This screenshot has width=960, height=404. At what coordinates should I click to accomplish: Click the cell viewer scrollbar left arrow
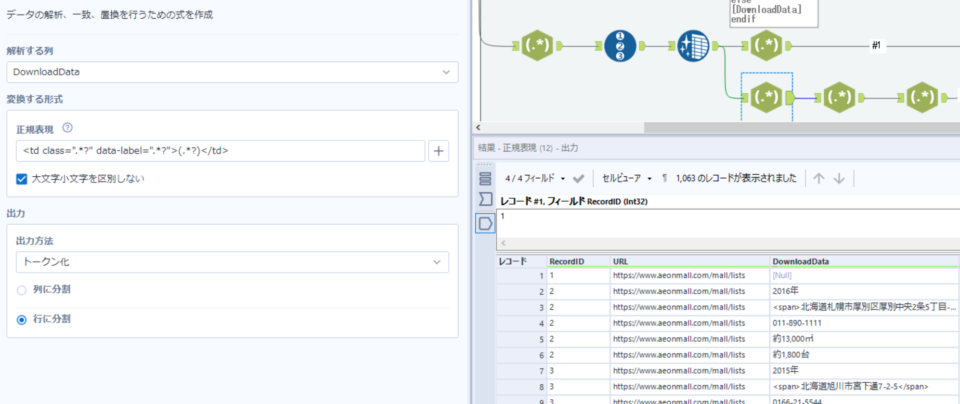[504, 243]
